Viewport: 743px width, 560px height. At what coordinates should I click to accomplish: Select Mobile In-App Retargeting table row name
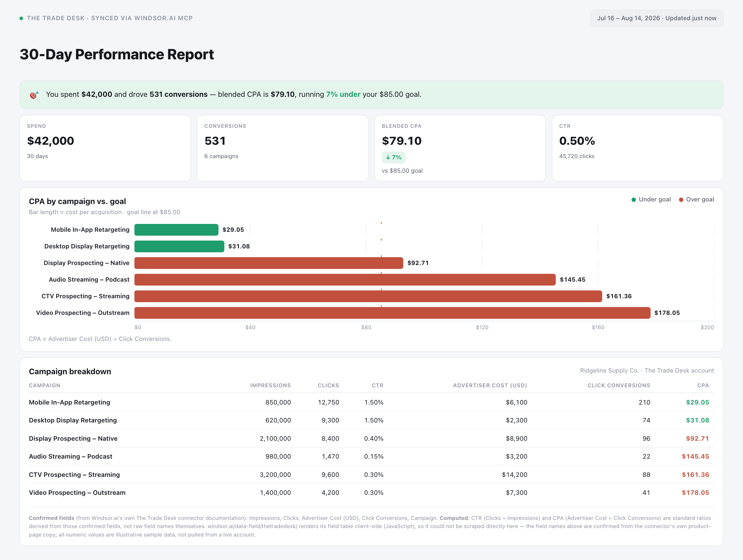click(69, 402)
